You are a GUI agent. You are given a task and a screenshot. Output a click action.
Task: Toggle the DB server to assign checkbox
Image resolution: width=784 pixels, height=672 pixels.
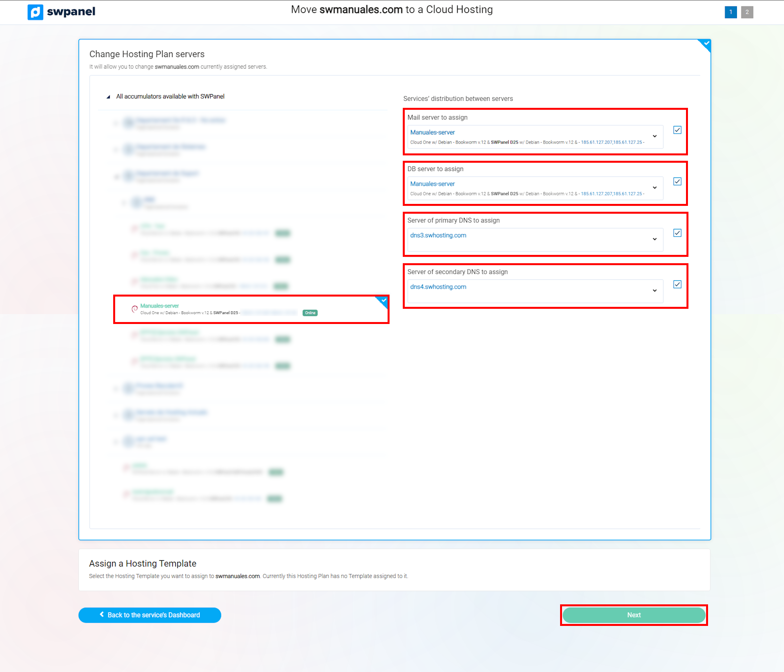pyautogui.click(x=677, y=181)
